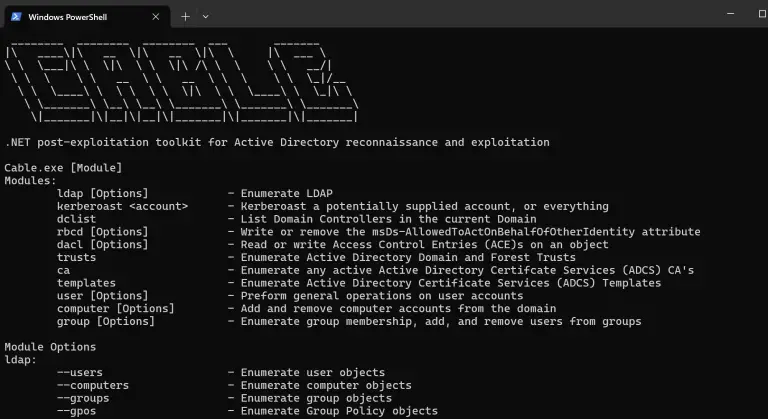Click the 'Cable.exe [Module]' usage line

pyautogui.click(x=63, y=168)
